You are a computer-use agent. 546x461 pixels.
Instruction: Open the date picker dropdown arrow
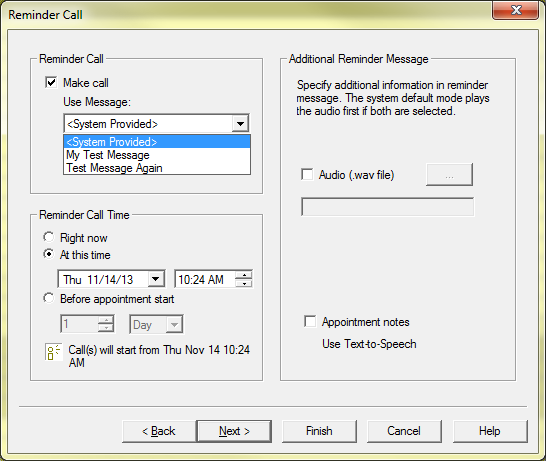pyautogui.click(x=156, y=279)
